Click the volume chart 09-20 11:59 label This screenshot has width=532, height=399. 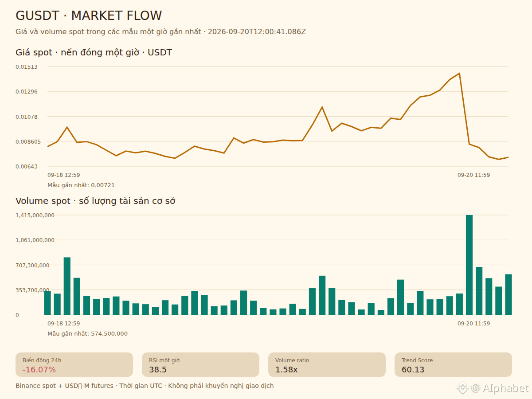coord(474,324)
